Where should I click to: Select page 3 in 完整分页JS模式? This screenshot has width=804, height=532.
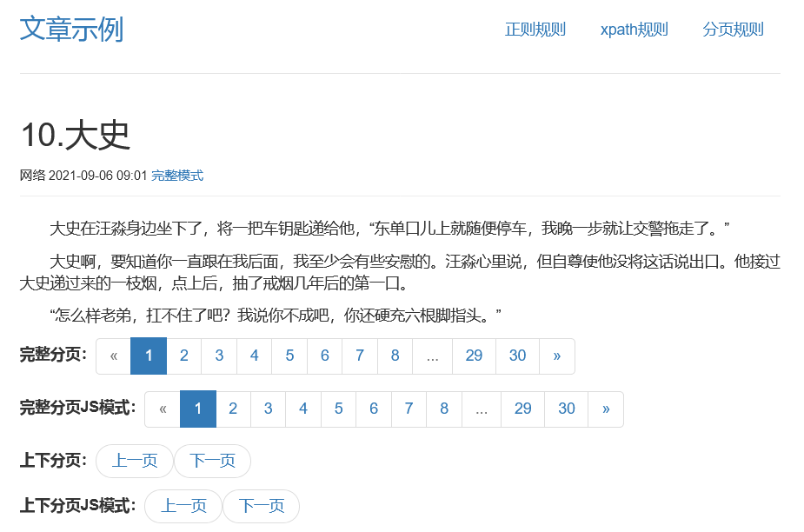point(268,409)
